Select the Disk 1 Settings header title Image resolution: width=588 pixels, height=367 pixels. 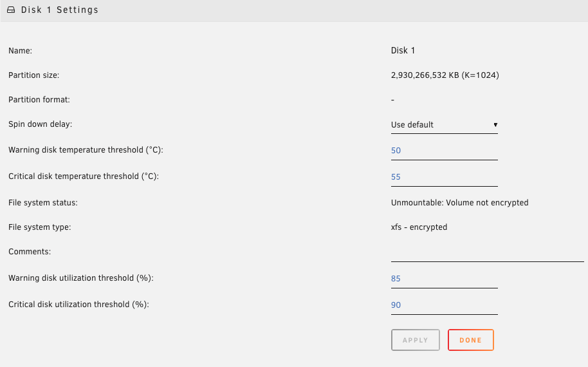click(x=60, y=10)
